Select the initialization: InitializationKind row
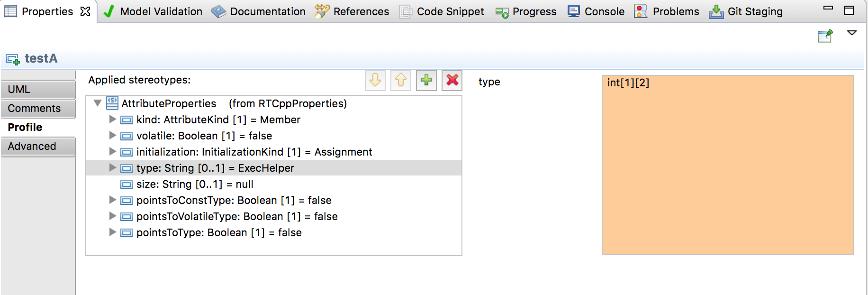This screenshot has height=295, width=868. [x=254, y=152]
